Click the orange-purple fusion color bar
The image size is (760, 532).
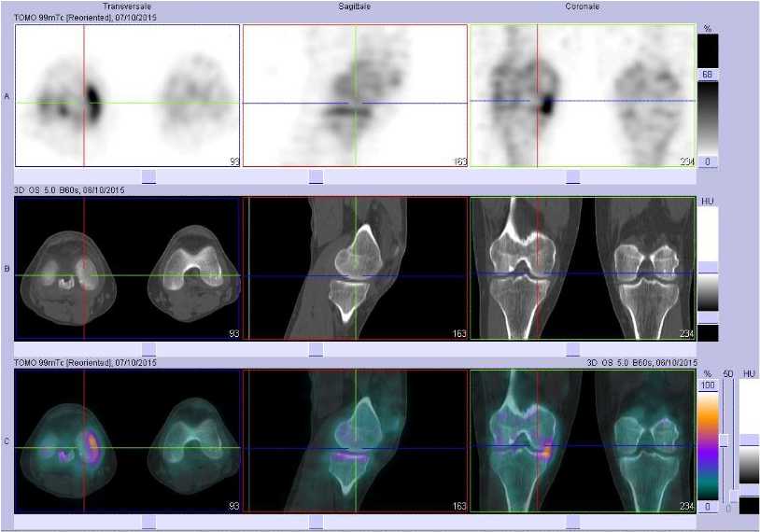[708, 446]
